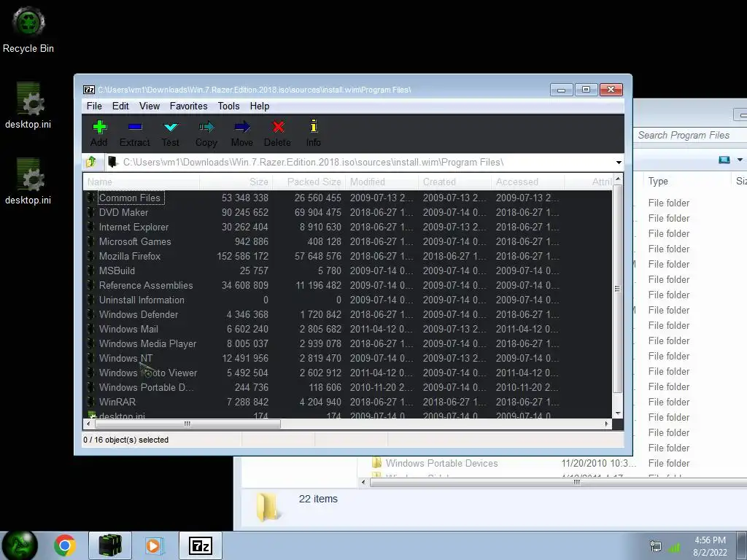Image resolution: width=747 pixels, height=560 pixels.
Task: Click the green signal bars tray icon
Action: click(x=673, y=548)
